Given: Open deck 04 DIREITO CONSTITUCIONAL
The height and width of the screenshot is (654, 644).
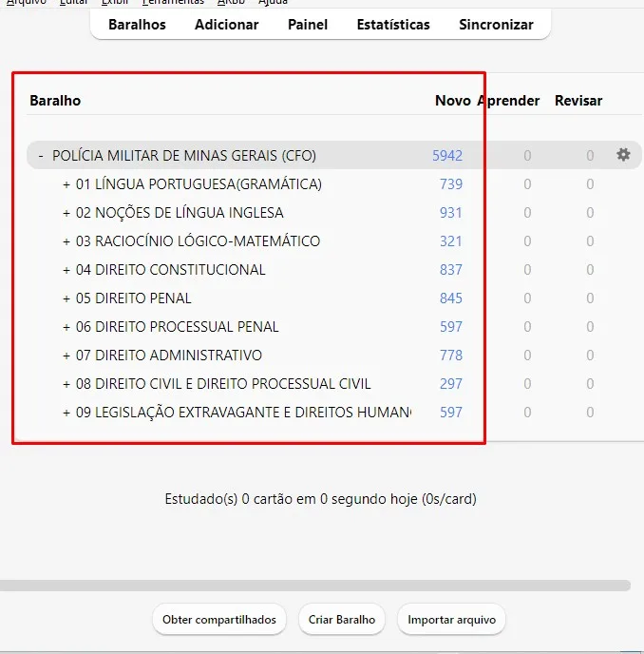Looking at the screenshot, I should point(170,270).
